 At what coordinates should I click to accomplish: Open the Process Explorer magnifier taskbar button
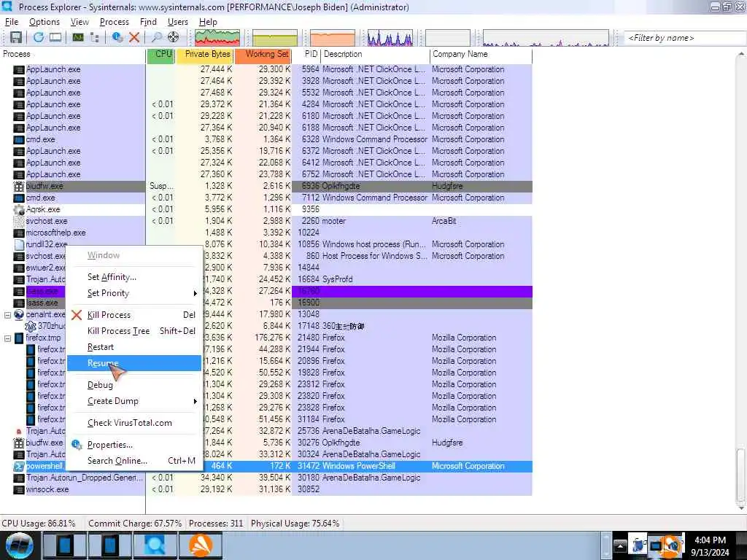pyautogui.click(x=155, y=545)
